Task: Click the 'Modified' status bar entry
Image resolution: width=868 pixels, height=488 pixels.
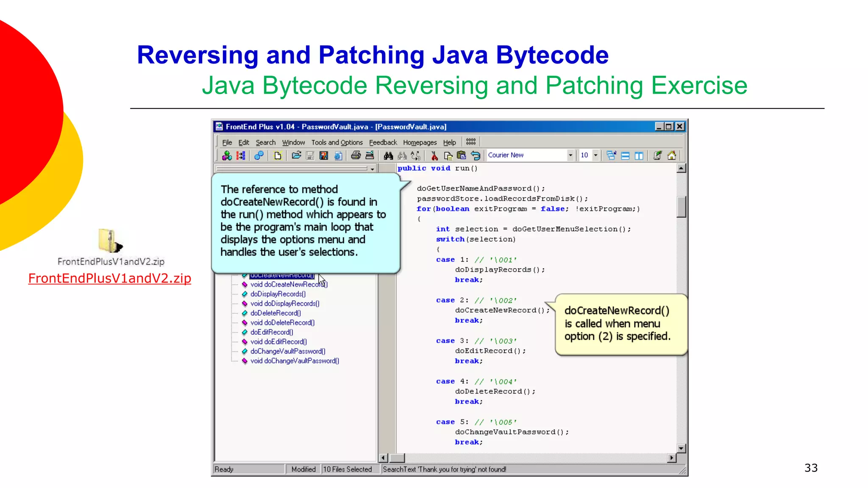Action: pyautogui.click(x=303, y=469)
